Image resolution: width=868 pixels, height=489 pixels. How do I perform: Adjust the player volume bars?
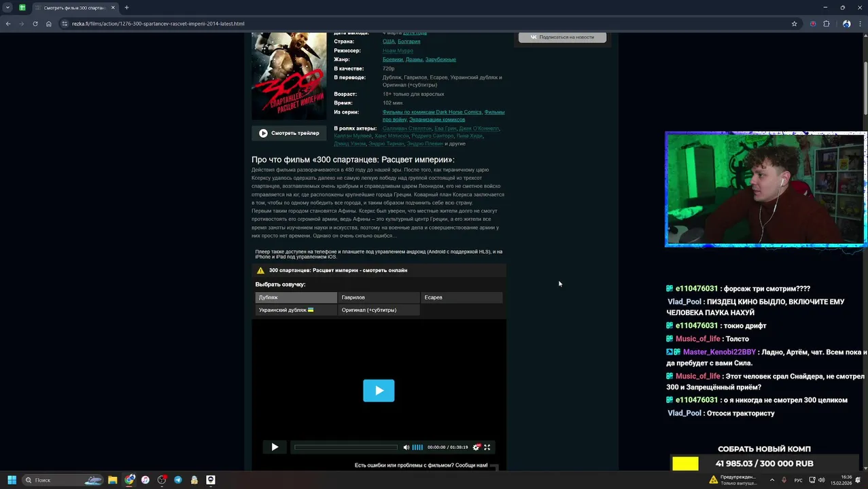point(417,447)
